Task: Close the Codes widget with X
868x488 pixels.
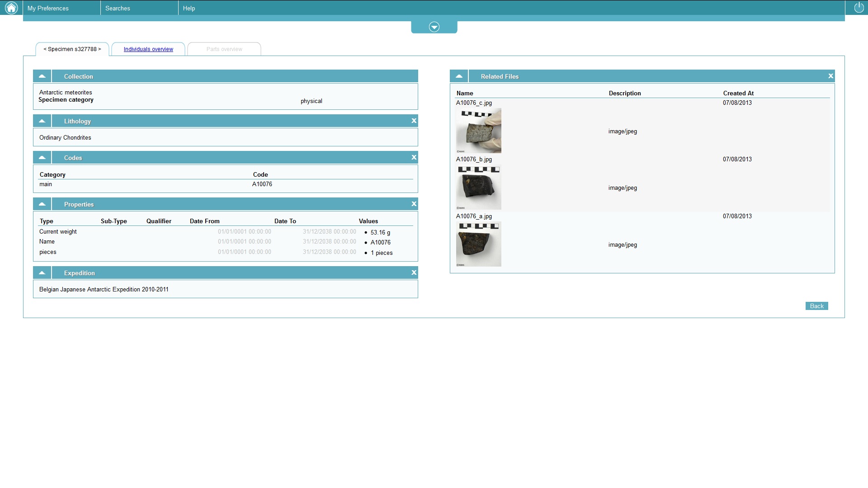Action: pos(414,157)
